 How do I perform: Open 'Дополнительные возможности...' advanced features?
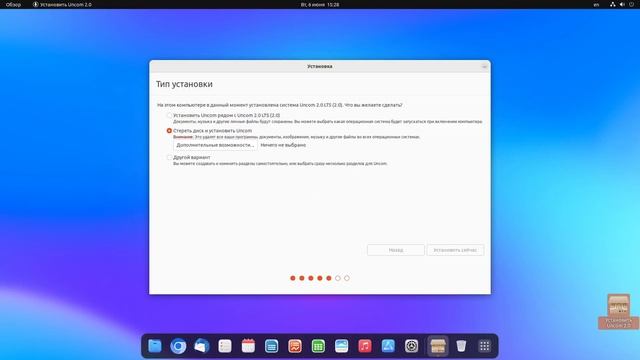coord(215,145)
